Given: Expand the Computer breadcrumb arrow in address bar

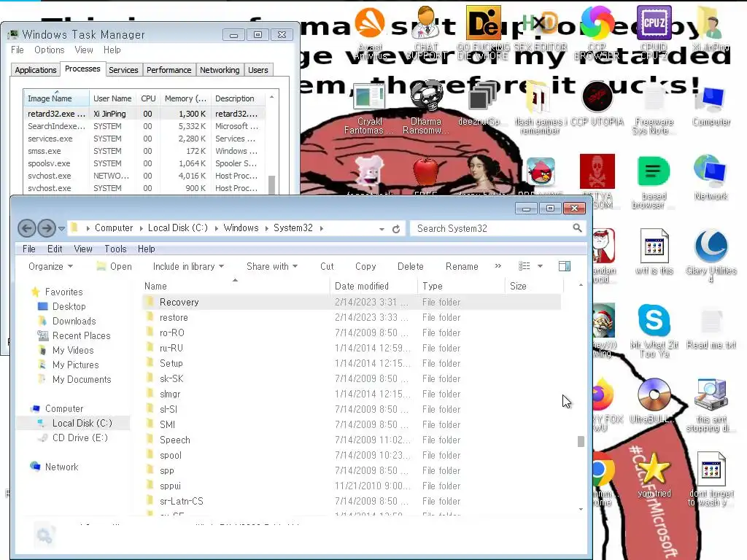Looking at the screenshot, I should (x=141, y=228).
